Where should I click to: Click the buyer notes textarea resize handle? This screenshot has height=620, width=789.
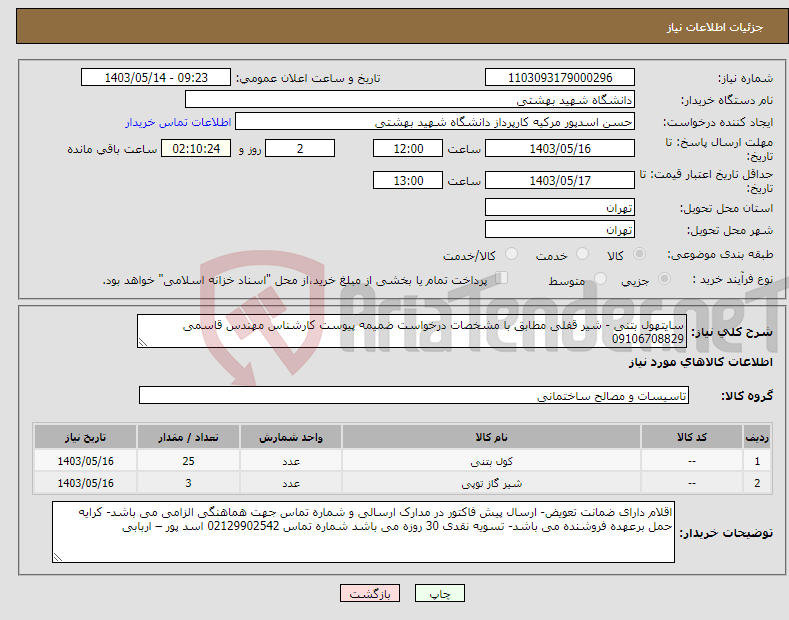(58, 557)
